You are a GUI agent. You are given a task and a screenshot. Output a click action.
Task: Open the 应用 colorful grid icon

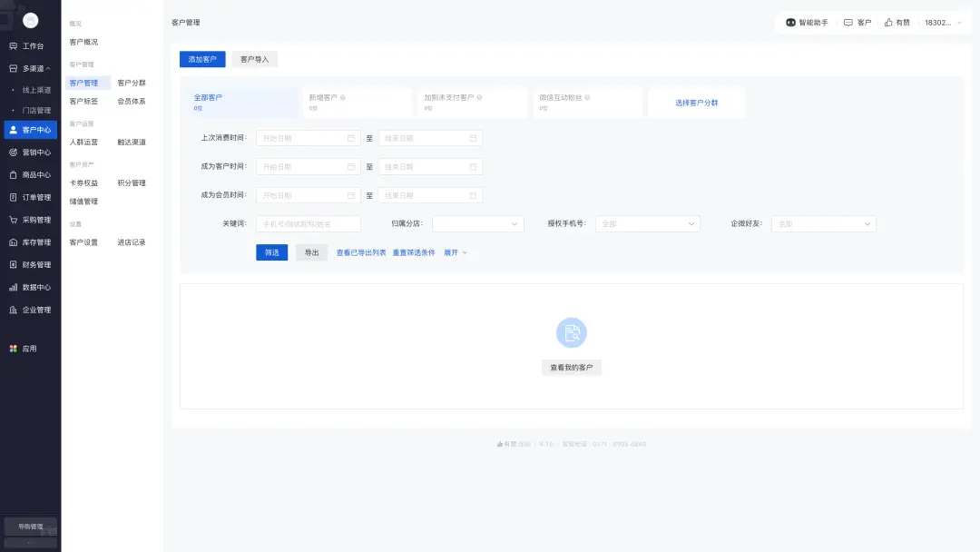pos(14,349)
